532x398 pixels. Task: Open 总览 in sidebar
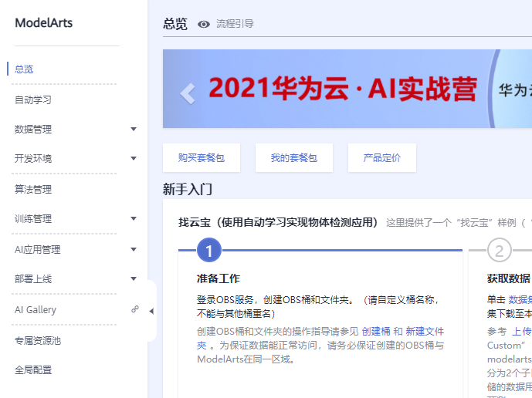[x=24, y=69]
